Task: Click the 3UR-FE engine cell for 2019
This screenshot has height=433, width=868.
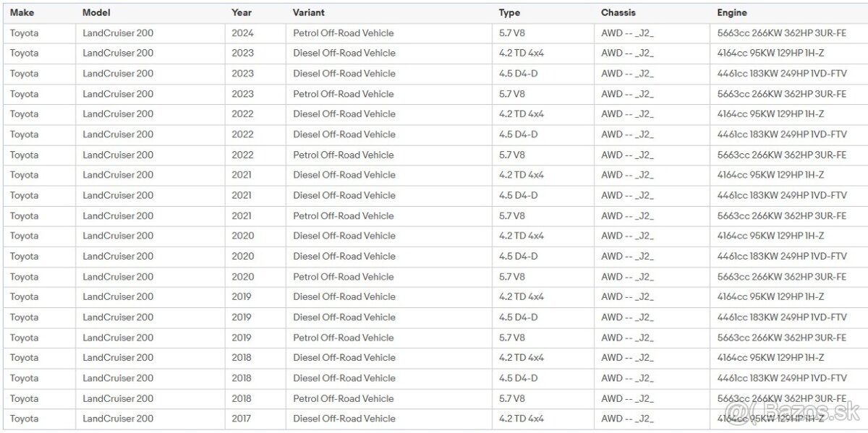Action: pyautogui.click(x=781, y=338)
